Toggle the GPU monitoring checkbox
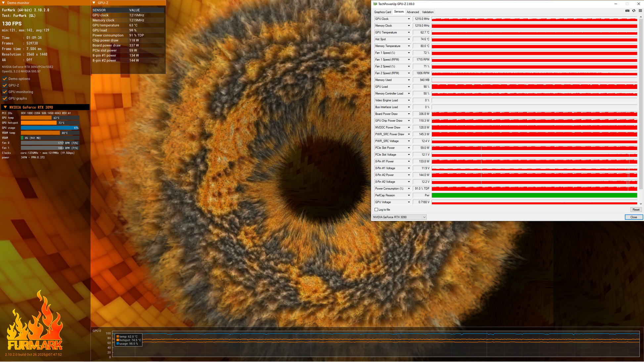 coord(5,92)
